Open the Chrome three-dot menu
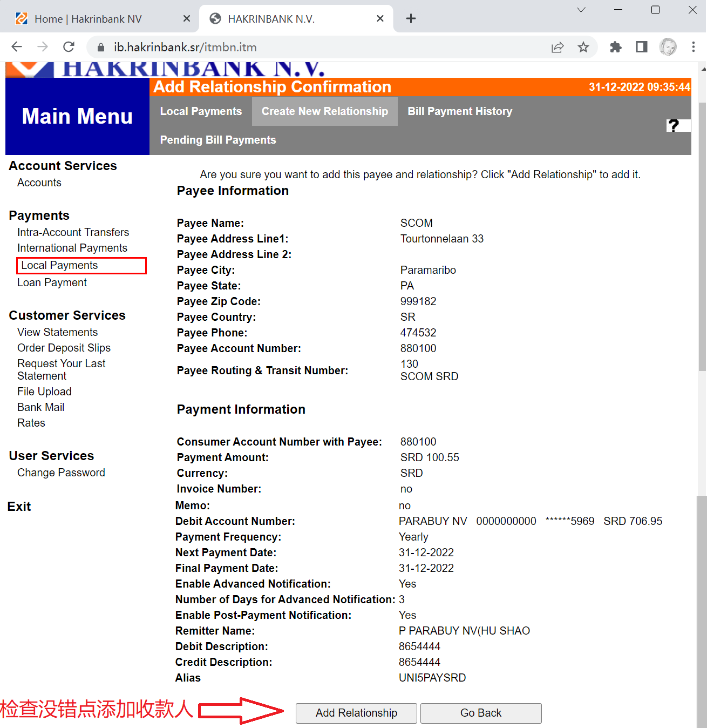 [x=694, y=47]
